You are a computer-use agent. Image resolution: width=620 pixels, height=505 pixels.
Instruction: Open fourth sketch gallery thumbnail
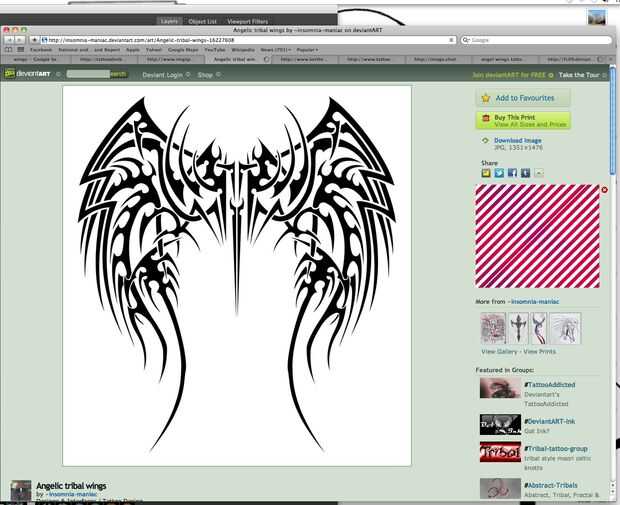565,328
